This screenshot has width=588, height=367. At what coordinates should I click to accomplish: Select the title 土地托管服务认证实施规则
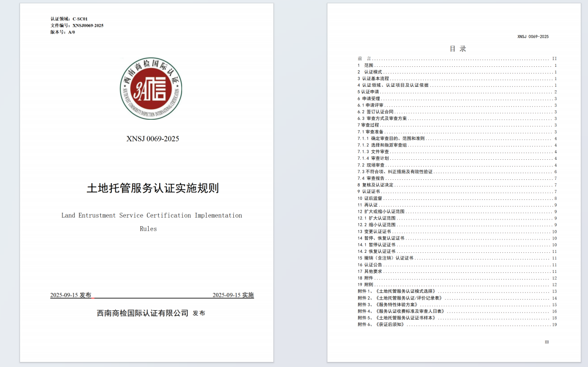click(153, 188)
